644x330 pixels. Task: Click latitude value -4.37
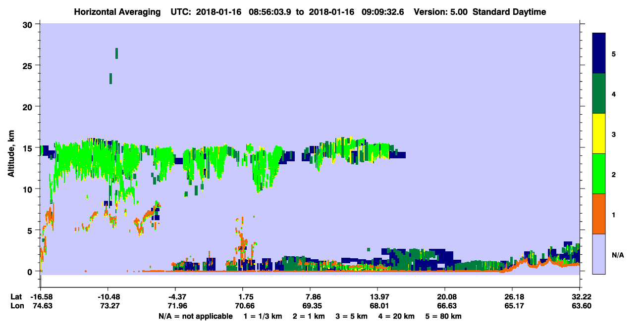[x=176, y=297]
